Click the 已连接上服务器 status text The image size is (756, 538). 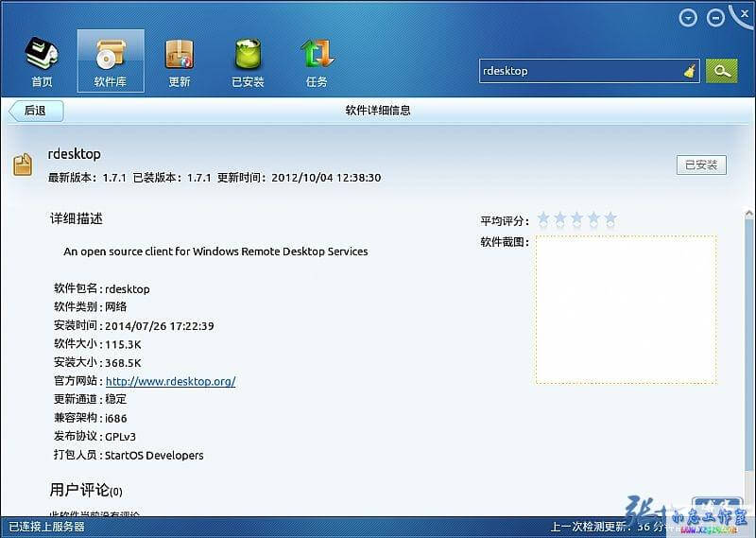pos(46,527)
